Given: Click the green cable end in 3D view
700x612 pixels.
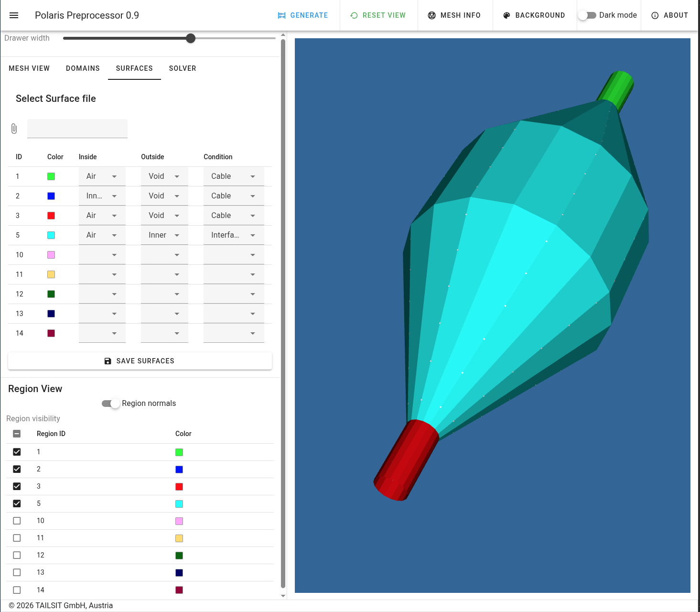Looking at the screenshot, I should click(x=617, y=90).
